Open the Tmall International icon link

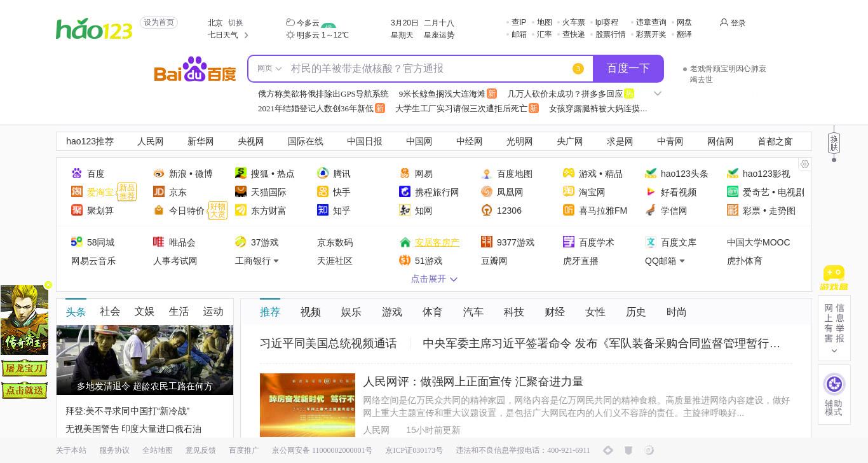click(x=241, y=191)
